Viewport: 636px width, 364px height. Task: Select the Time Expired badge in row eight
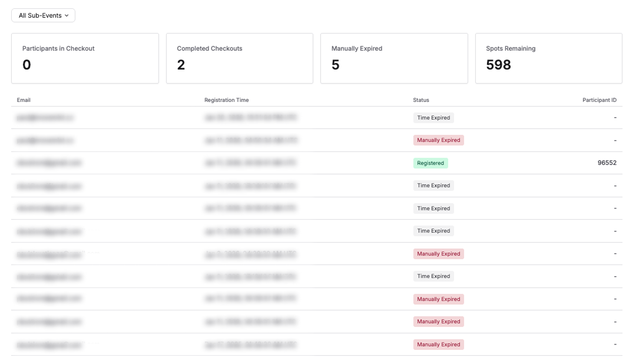(x=433, y=276)
